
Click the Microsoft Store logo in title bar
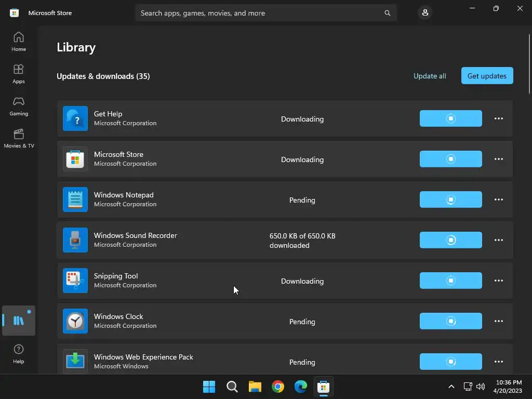14,13
